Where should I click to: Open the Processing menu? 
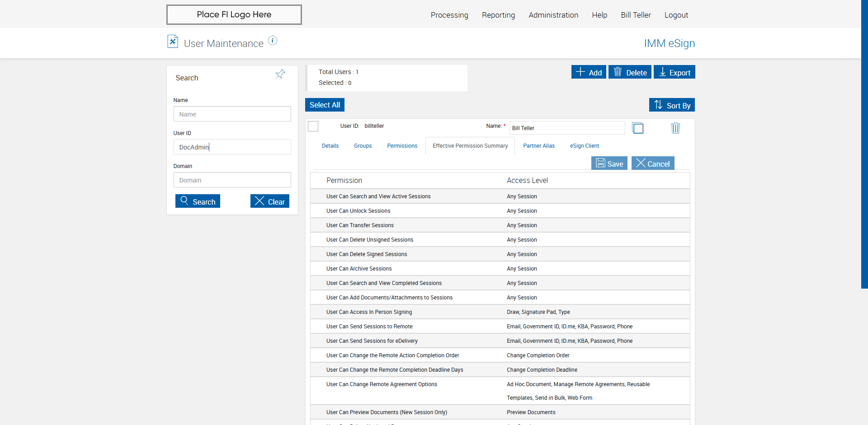tap(449, 15)
